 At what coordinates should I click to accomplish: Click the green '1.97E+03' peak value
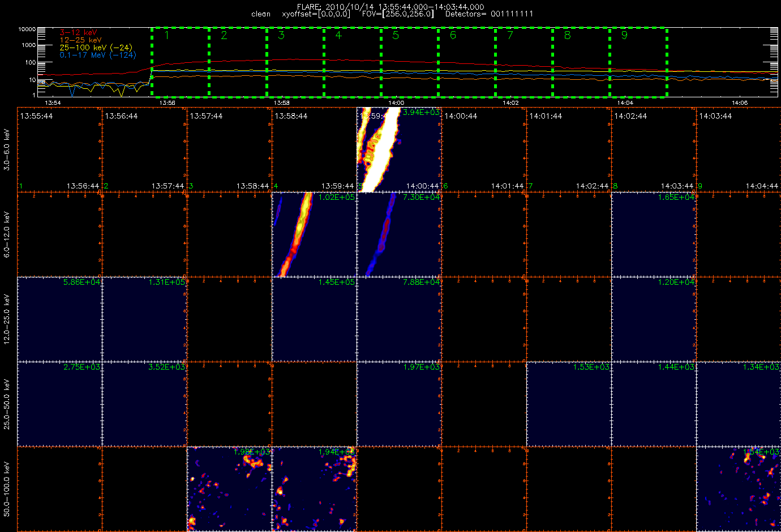421,367
